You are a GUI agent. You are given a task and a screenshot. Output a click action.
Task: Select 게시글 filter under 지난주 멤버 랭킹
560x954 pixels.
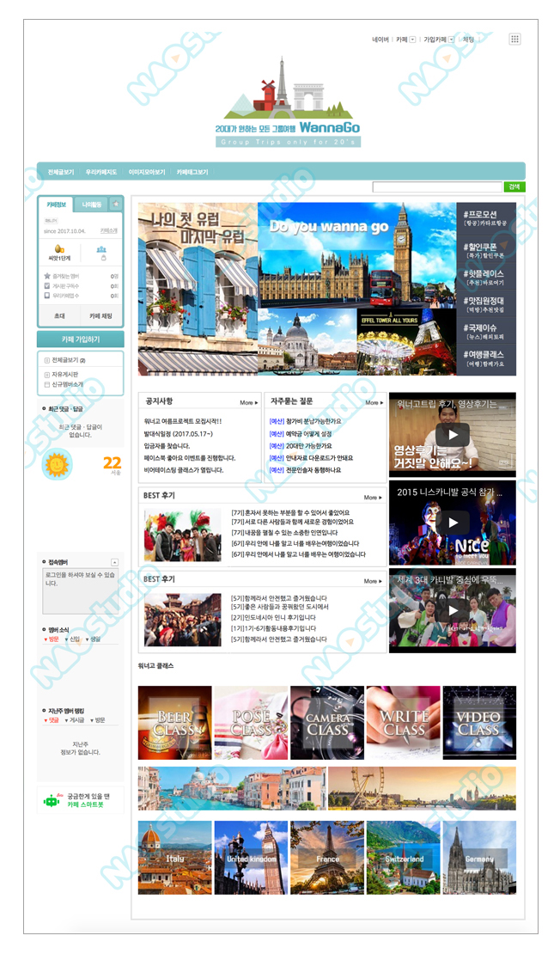click(x=74, y=720)
